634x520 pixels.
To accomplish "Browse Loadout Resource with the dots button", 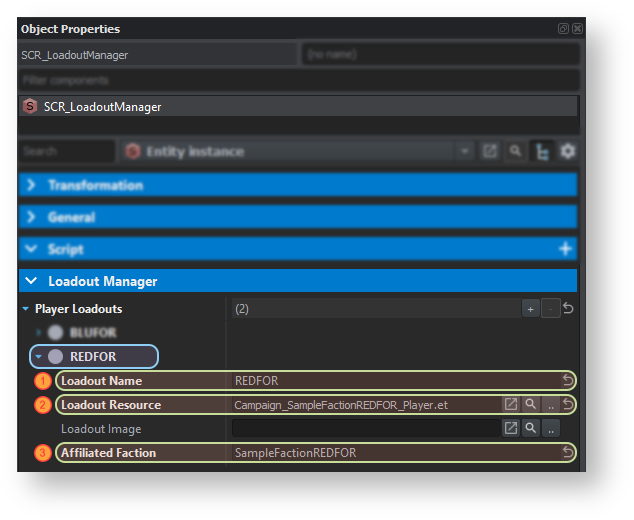I will (x=551, y=404).
